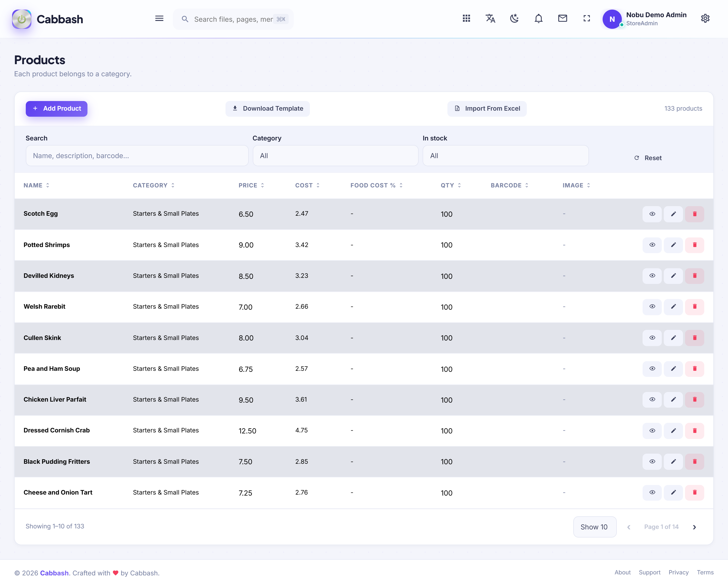This screenshot has height=586, width=728.
Task: Switch to dark mode moon icon
Action: (514, 19)
